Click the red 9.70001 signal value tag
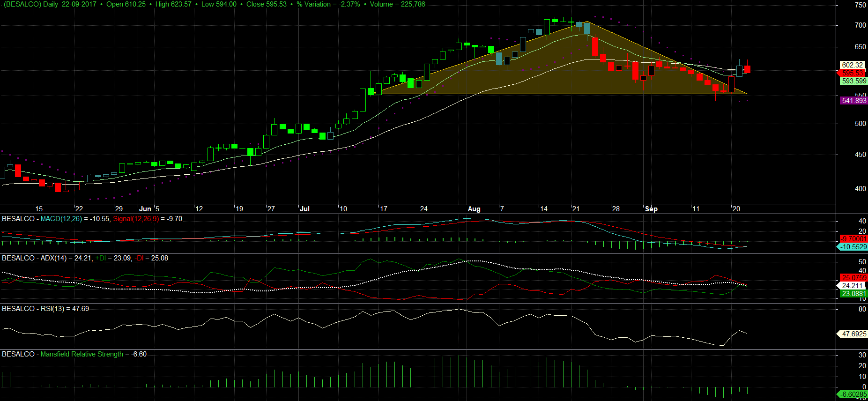This screenshot has width=868, height=401. point(853,239)
